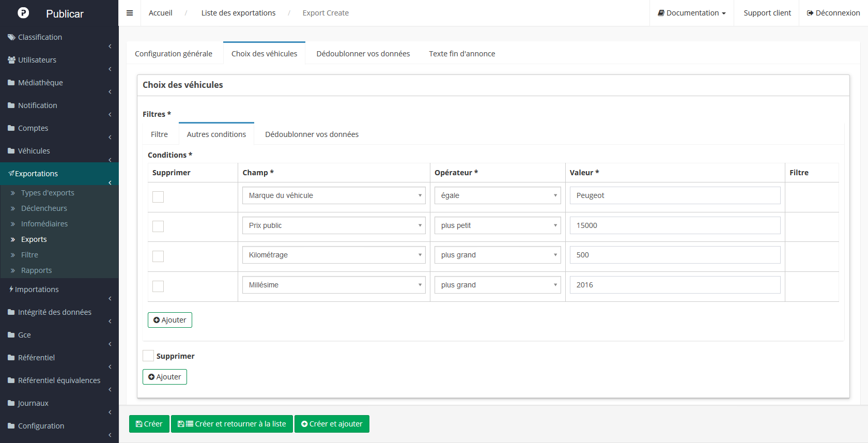
Task: Select the Autres conditions sub-tab
Action: pyautogui.click(x=216, y=134)
